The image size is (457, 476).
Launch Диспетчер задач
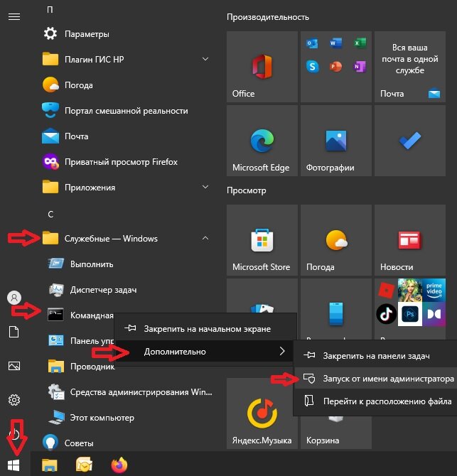click(126, 290)
